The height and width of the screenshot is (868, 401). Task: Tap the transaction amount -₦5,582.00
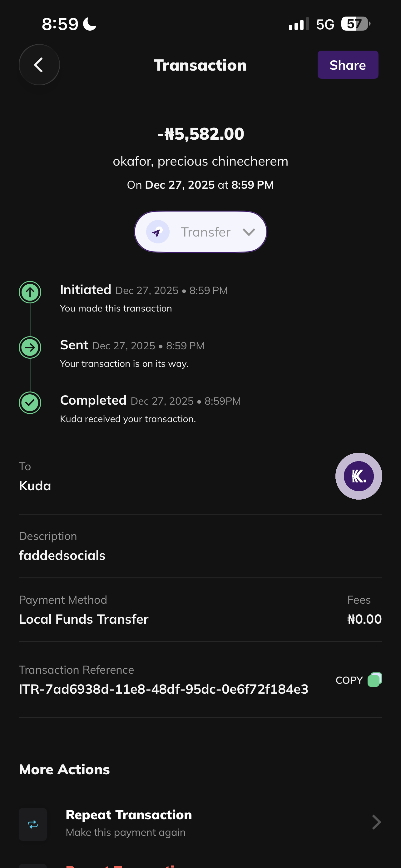pyautogui.click(x=201, y=134)
